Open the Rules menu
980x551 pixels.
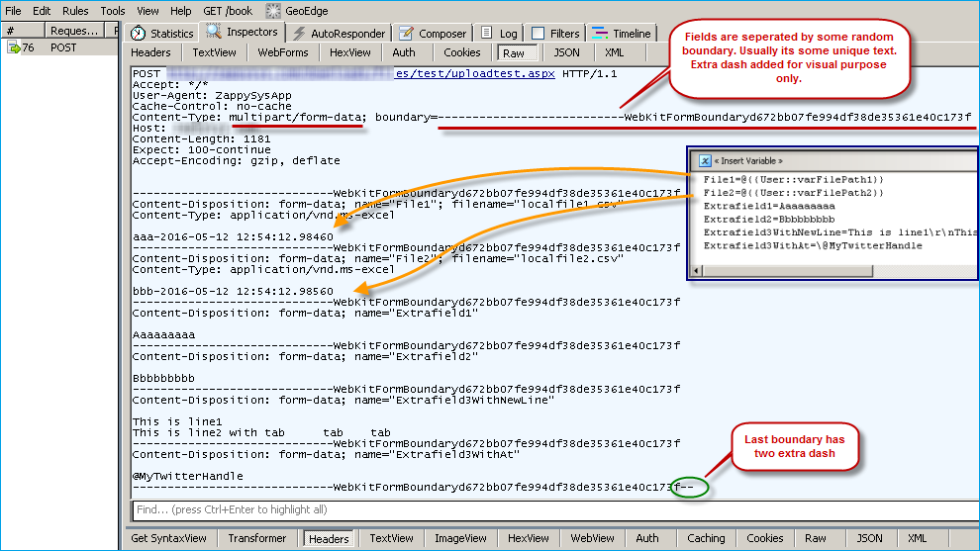coord(75,11)
